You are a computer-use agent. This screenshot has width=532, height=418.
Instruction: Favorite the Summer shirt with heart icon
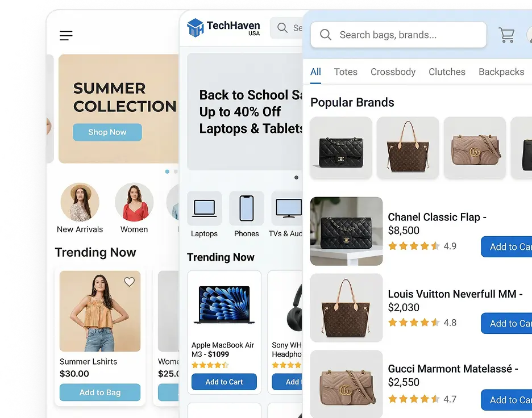[129, 282]
